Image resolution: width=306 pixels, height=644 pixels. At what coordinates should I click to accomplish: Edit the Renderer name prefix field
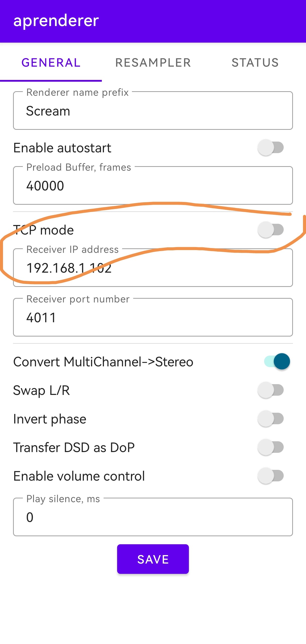coord(153,111)
